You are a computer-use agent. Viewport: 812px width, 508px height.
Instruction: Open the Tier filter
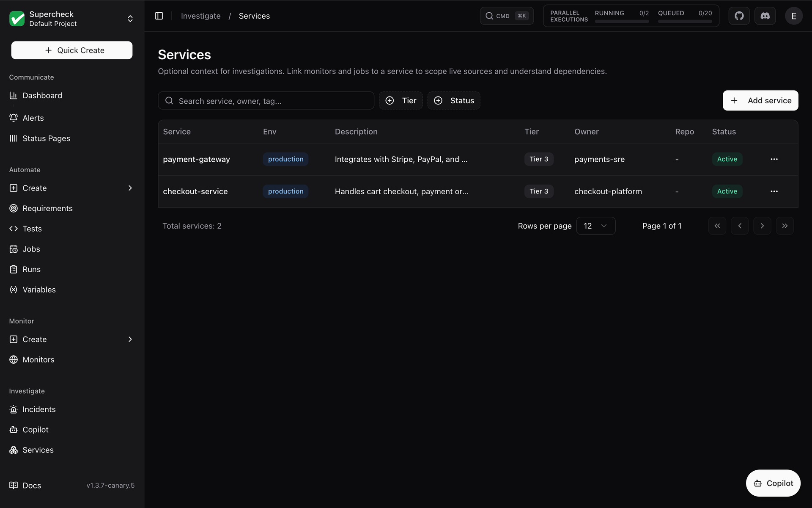coord(401,100)
